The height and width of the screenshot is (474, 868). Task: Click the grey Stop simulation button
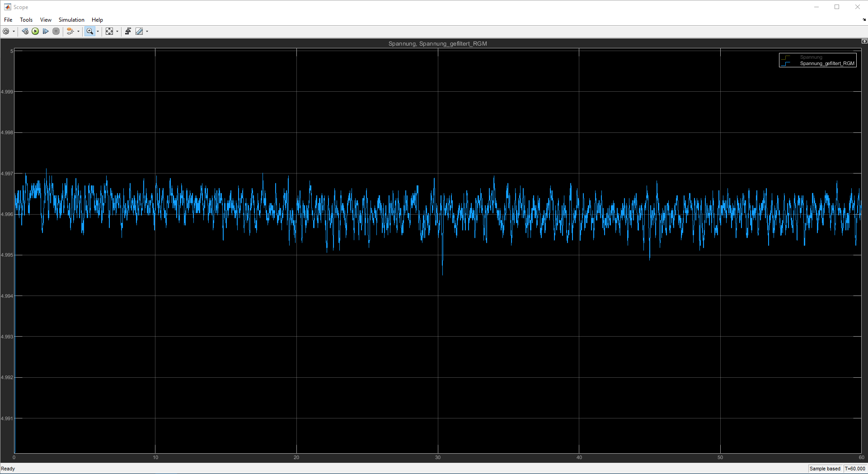[x=56, y=31]
